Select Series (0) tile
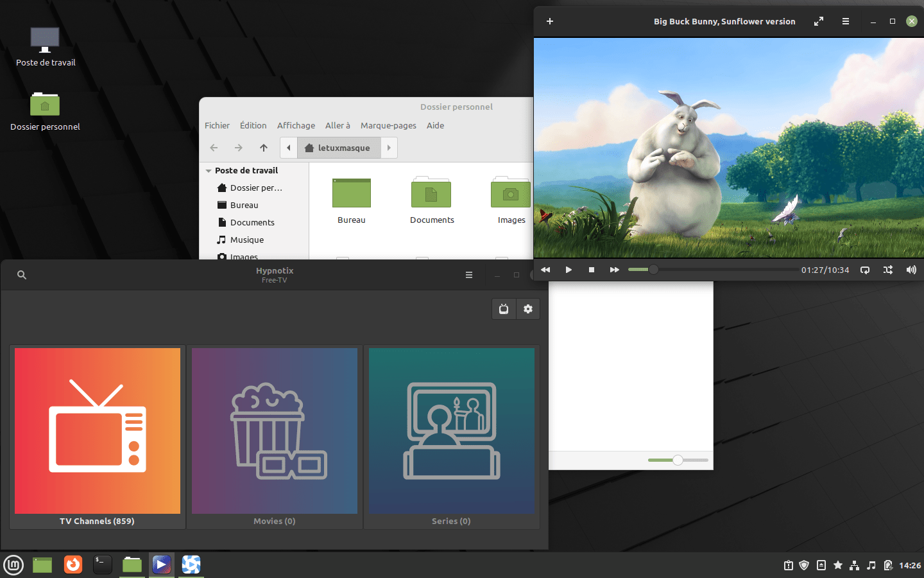This screenshot has height=578, width=924. (452, 437)
